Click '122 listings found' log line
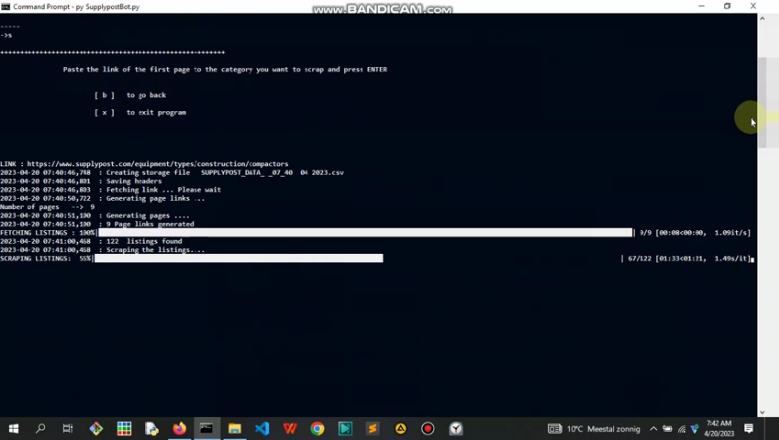 (x=91, y=241)
